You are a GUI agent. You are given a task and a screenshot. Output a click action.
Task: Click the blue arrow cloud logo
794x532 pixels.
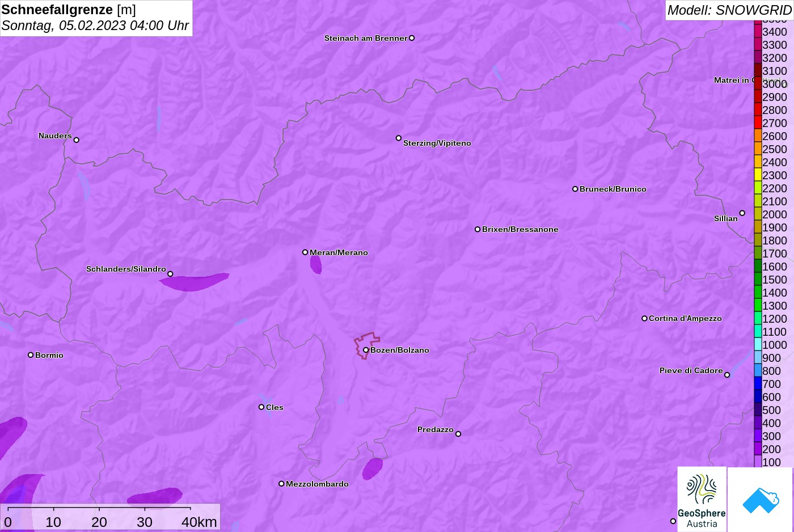[761, 500]
